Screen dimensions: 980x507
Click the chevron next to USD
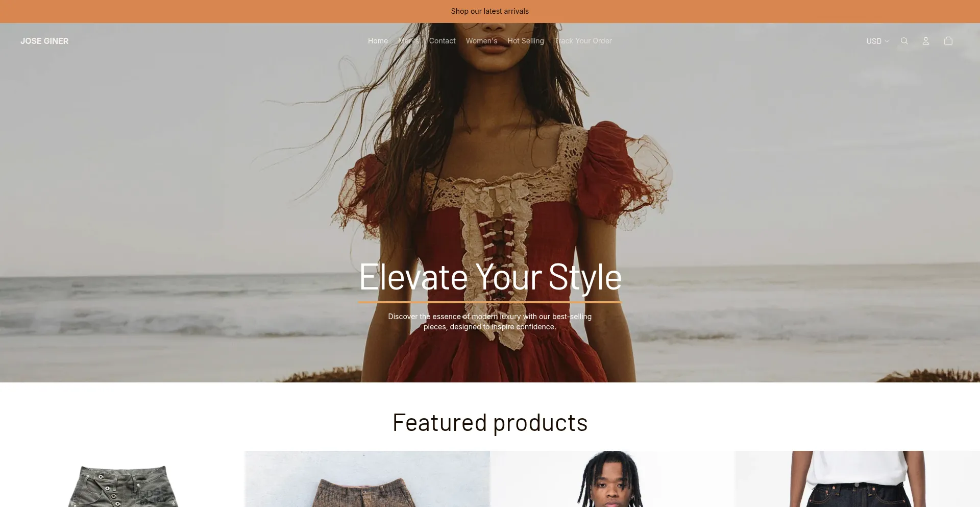[887, 41]
